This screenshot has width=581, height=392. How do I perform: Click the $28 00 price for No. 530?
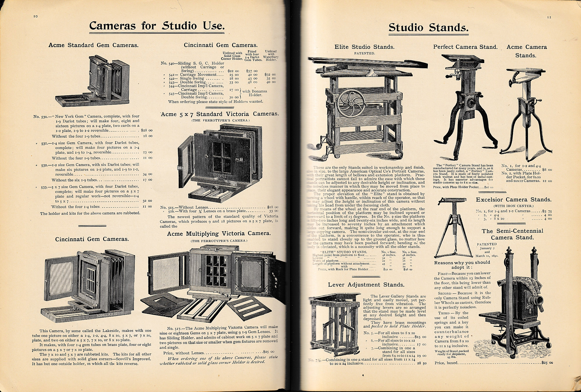click(x=146, y=130)
